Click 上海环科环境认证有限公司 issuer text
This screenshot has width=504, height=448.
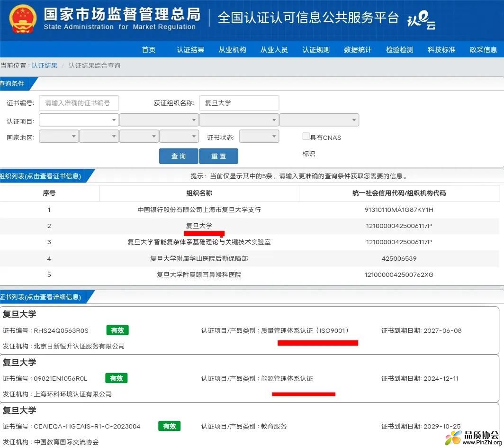pos(72,394)
